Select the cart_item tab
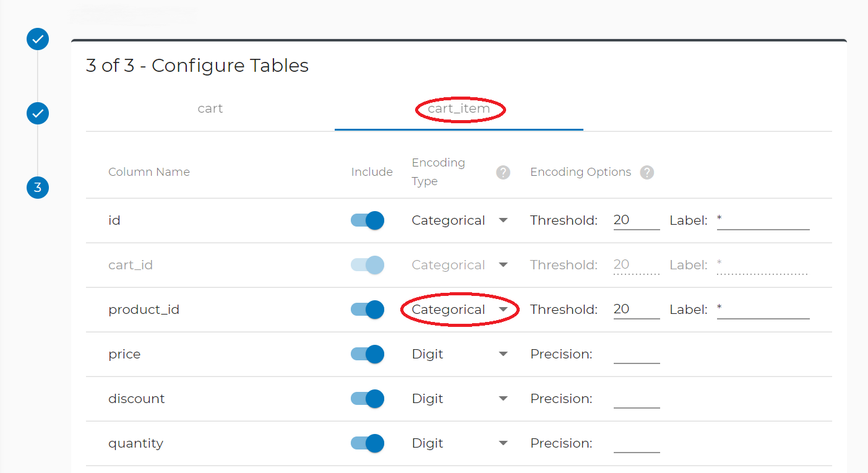The image size is (868, 473). point(459,109)
